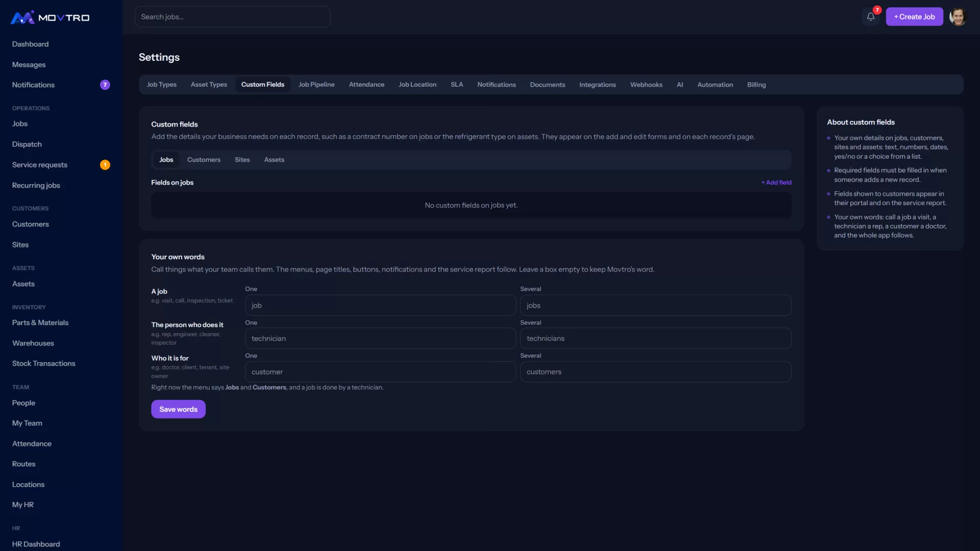Open Notifications in the sidebar
Image resolution: width=980 pixels, height=551 pixels.
point(61,85)
